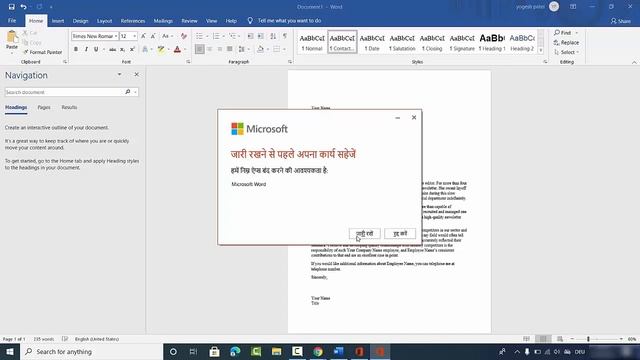The height and width of the screenshot is (360, 640).
Task: Click right Hindi button in Microsoft dialog
Action: 400,233
